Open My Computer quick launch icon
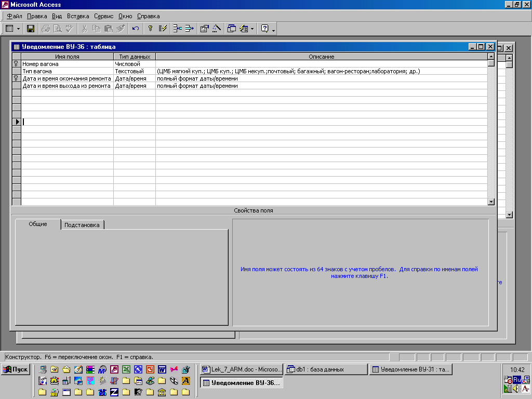This screenshot has width=532, height=399. pos(43,369)
